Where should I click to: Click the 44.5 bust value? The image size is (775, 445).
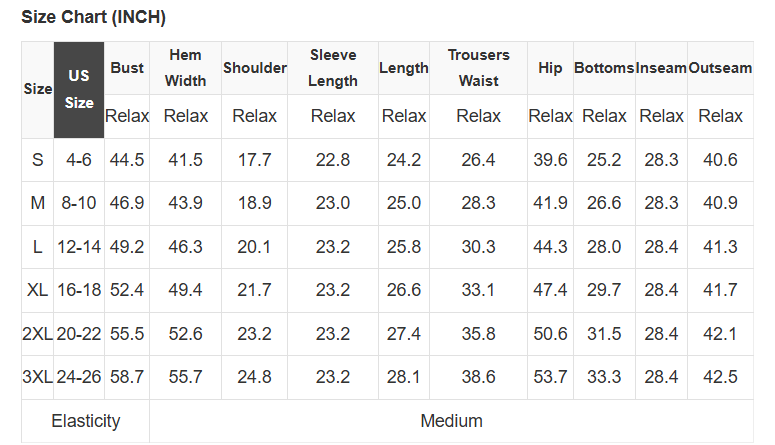[x=127, y=160]
